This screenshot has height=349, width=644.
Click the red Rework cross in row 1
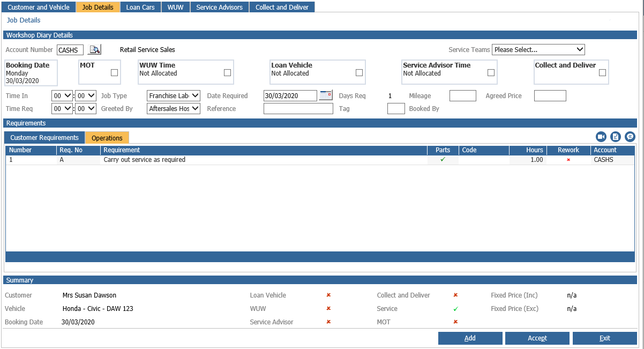(x=568, y=160)
